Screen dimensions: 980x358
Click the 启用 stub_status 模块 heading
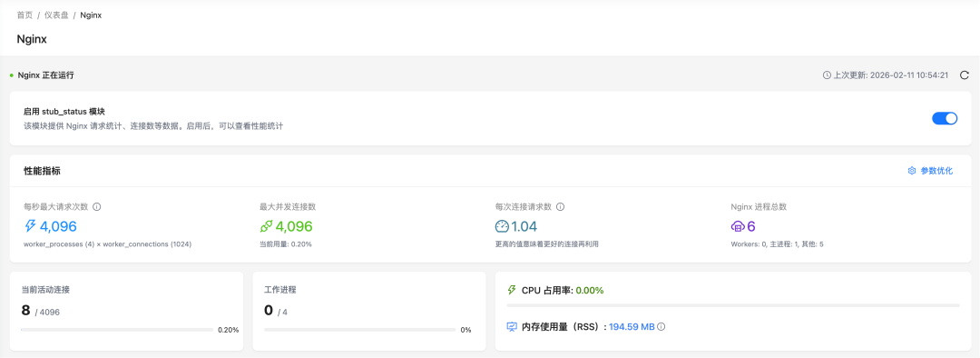pyautogui.click(x=64, y=112)
